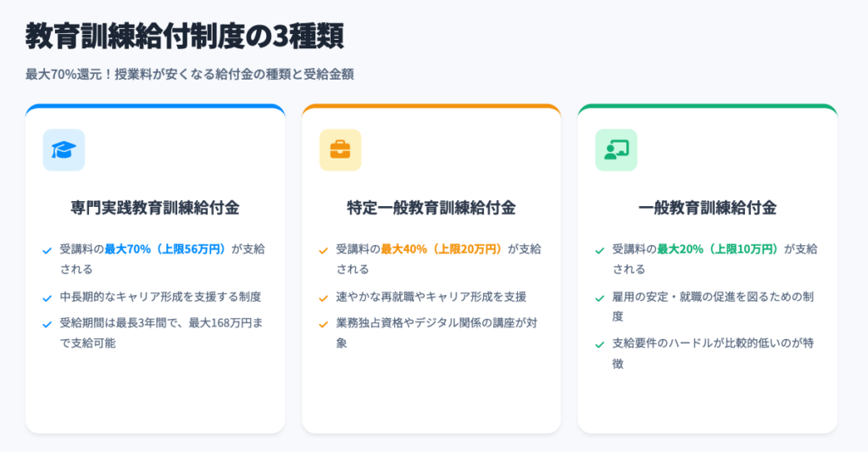This screenshot has width=868, height=452.
Task: Click the orange checkmark beside 速やかな再就職
Action: click(324, 298)
